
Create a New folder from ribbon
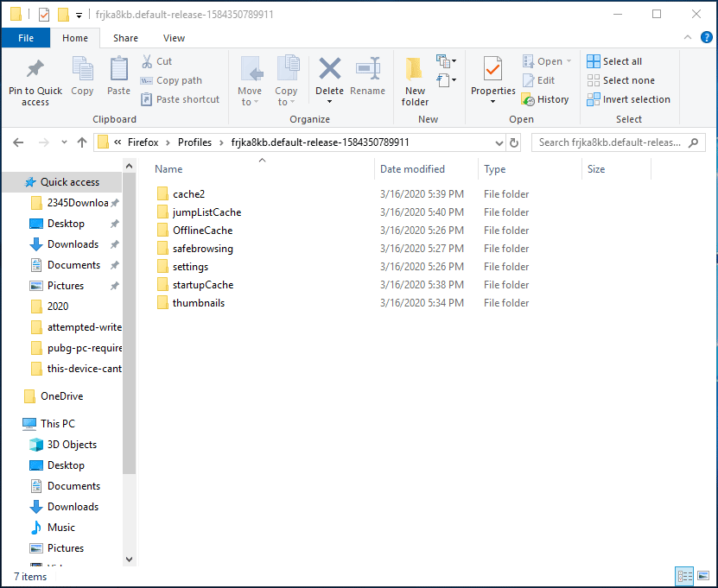[415, 79]
